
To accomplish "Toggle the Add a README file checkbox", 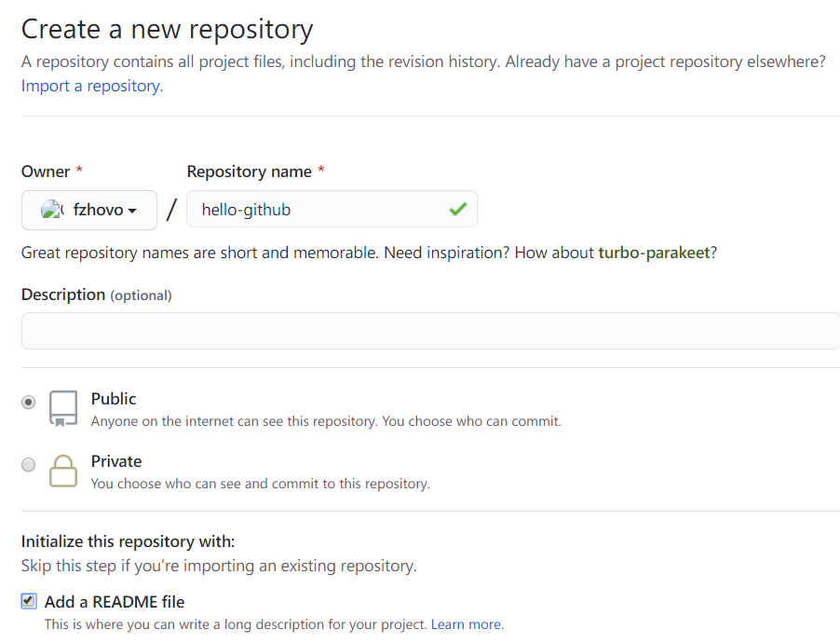I will (29, 601).
